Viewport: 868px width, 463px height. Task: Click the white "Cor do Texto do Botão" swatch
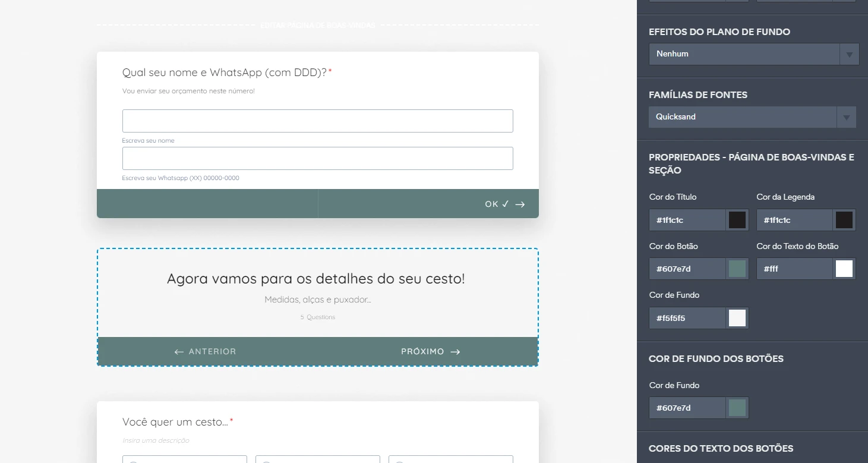[x=844, y=269]
